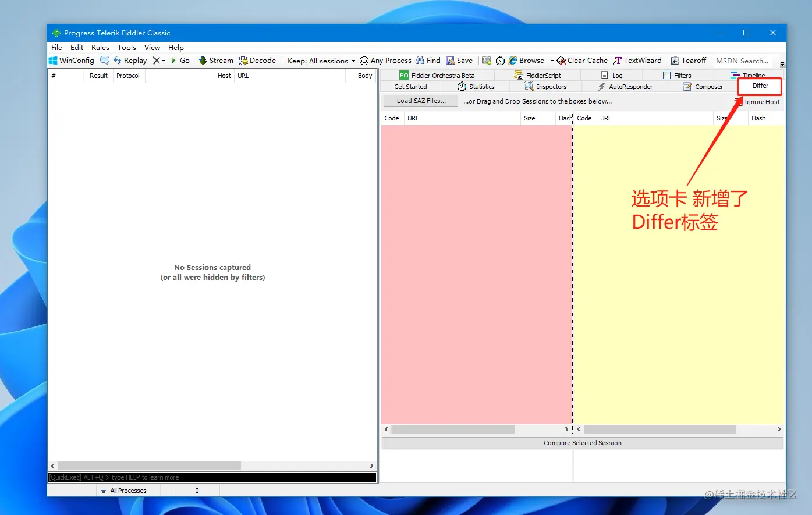Open the TextWizard tool
Viewport: 812px width, 515px height.
(637, 61)
